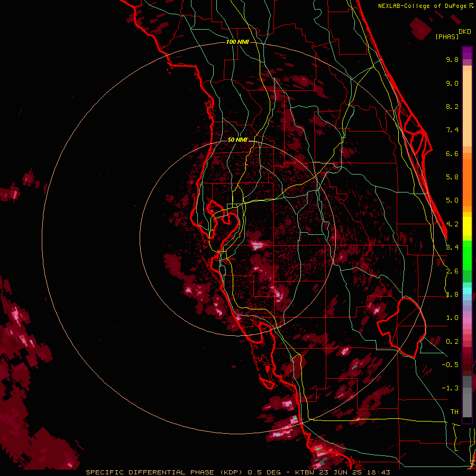Pick the yellow segment of the color bar
This screenshot has width=476, height=476.
tap(467, 226)
